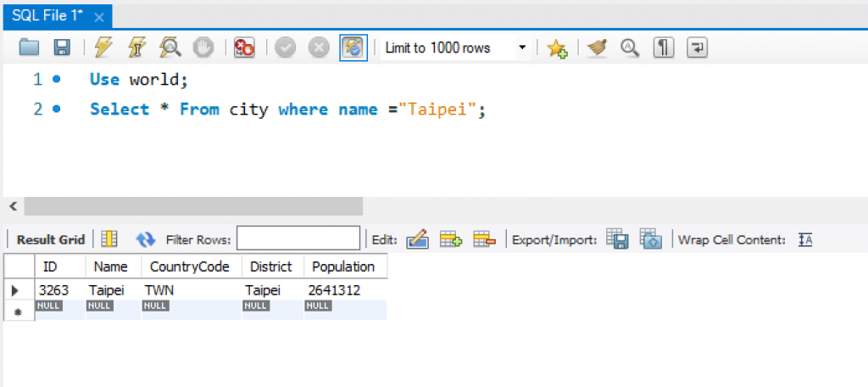Toggle form editor icon beside Result Grid
This screenshot has height=387, width=868.
pyautogui.click(x=109, y=239)
